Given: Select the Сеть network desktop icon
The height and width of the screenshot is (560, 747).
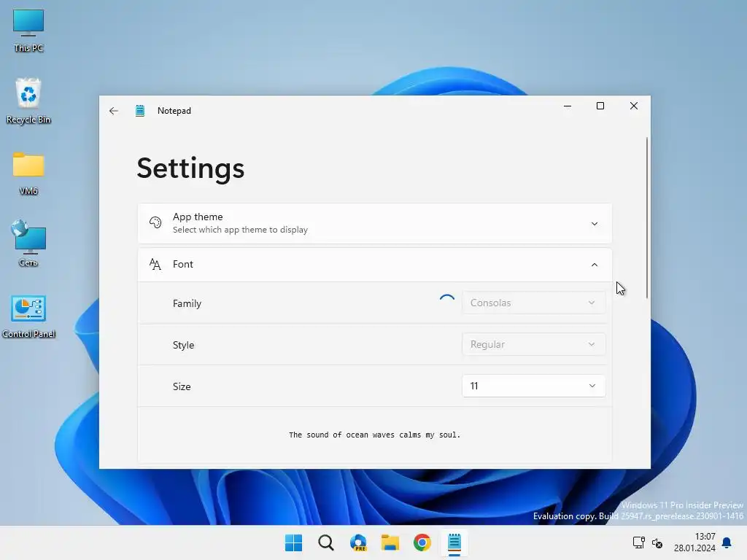Looking at the screenshot, I should point(28,244).
